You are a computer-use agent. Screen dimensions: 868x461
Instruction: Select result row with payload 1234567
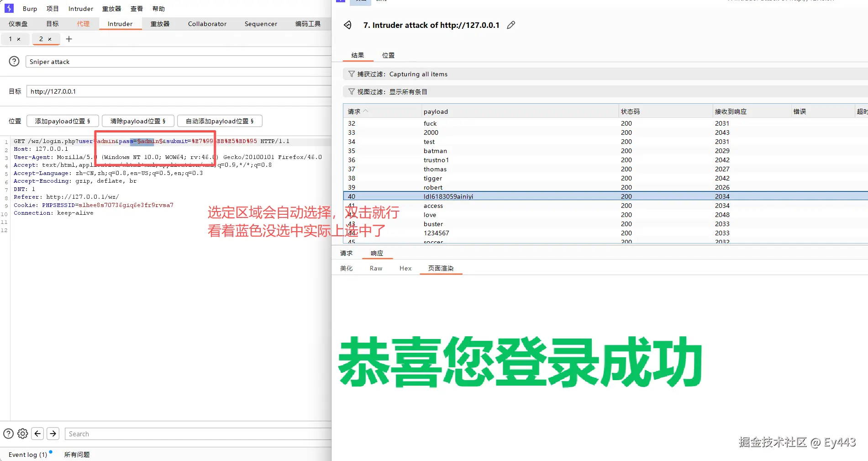coord(605,233)
